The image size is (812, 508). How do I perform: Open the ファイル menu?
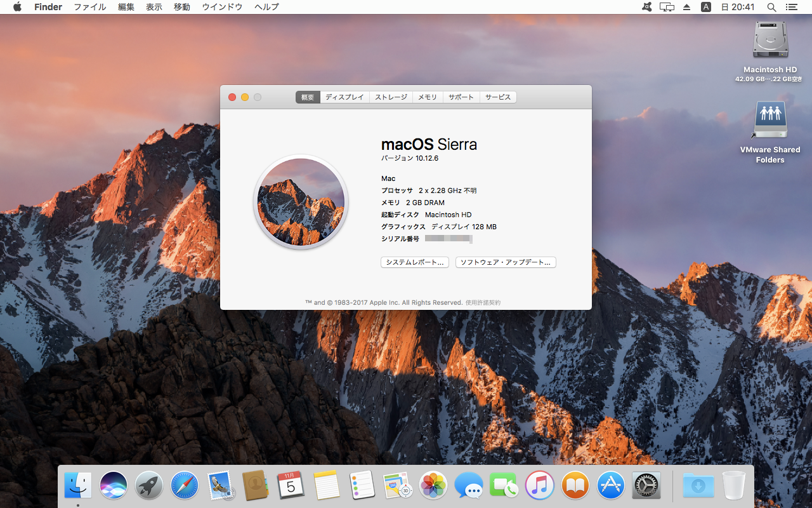90,7
